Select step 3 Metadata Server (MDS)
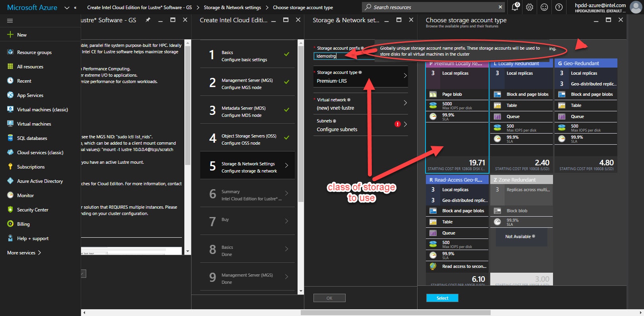Image resolution: width=644 pixels, height=316 pixels. pos(248,110)
